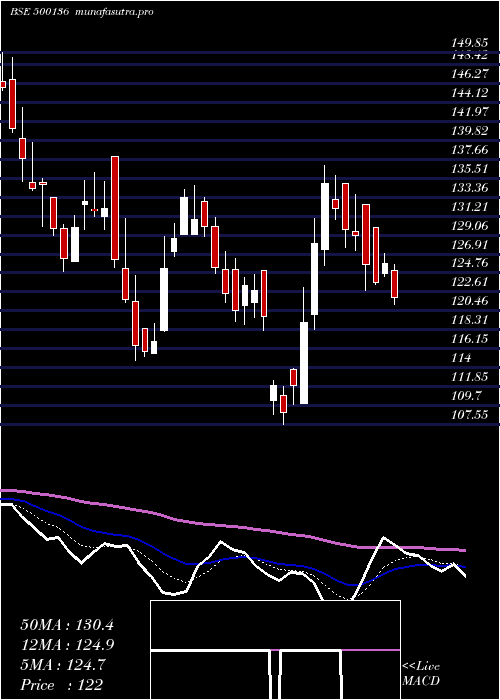Image resolution: width=500 pixels, height=700 pixels.
Task: Click the "Price : 122" readout
Action: pyautogui.click(x=62, y=685)
